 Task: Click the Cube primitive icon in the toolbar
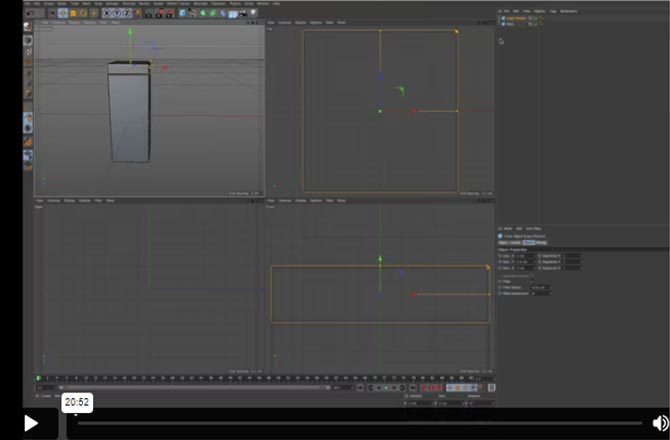coord(184,13)
